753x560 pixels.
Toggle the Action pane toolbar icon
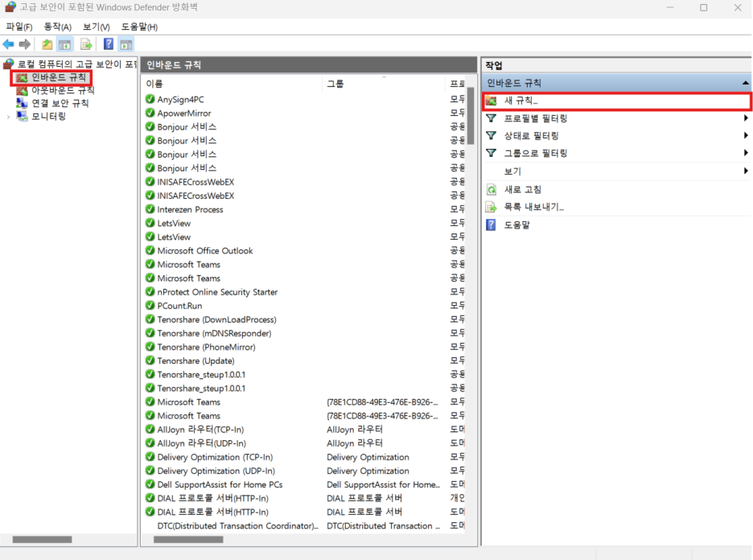(126, 45)
